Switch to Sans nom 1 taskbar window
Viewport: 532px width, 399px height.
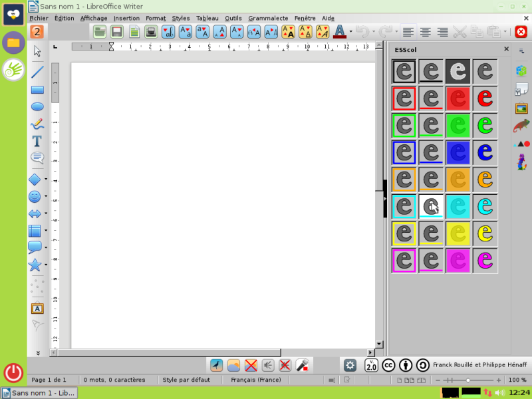point(39,393)
